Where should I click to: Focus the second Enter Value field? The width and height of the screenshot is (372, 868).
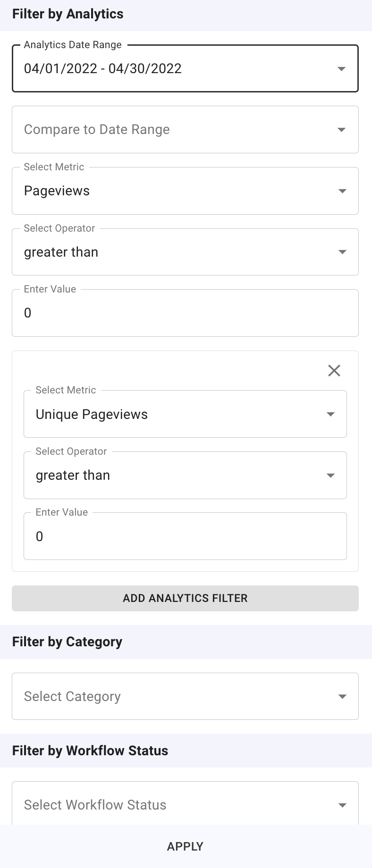click(x=185, y=536)
